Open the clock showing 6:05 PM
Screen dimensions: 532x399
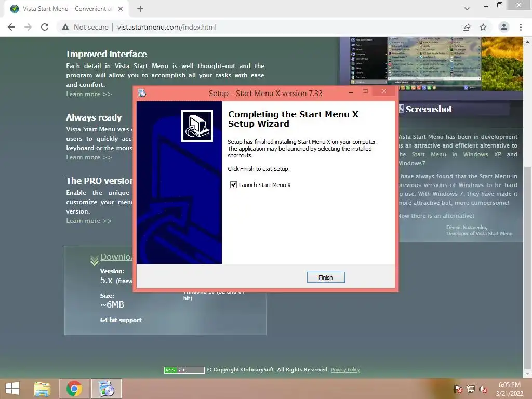coord(509,389)
